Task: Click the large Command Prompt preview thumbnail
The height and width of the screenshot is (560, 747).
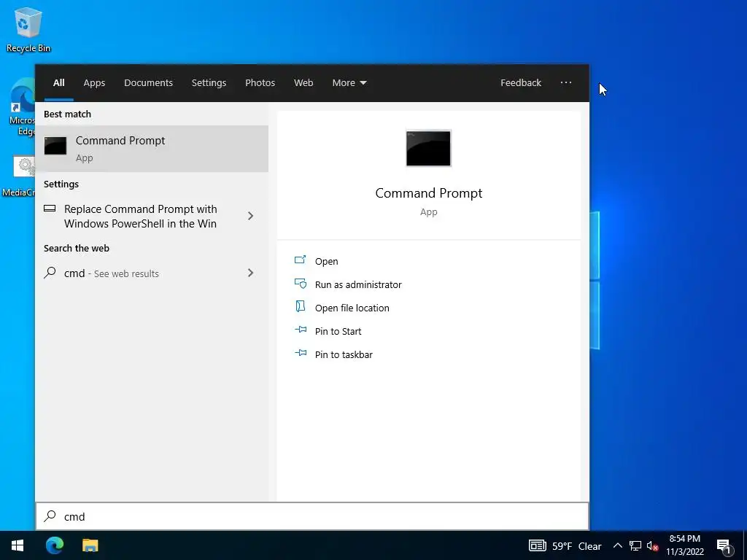Action: (428, 148)
